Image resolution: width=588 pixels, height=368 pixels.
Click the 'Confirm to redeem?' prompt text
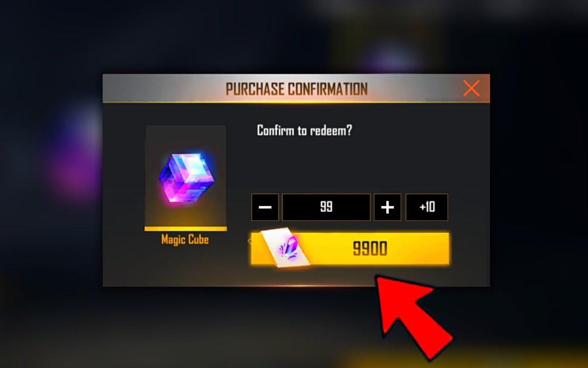coord(305,130)
